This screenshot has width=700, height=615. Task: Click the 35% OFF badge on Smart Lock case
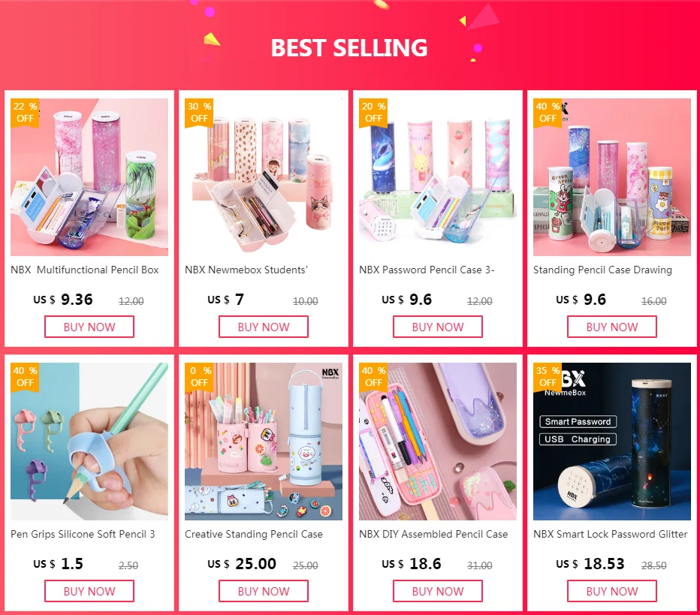548,377
